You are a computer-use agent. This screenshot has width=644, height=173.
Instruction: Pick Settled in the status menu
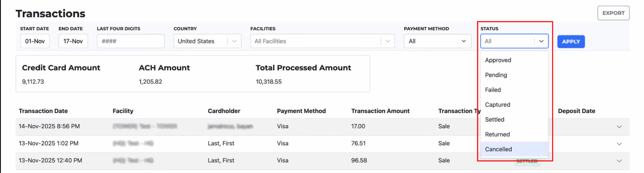(x=495, y=120)
